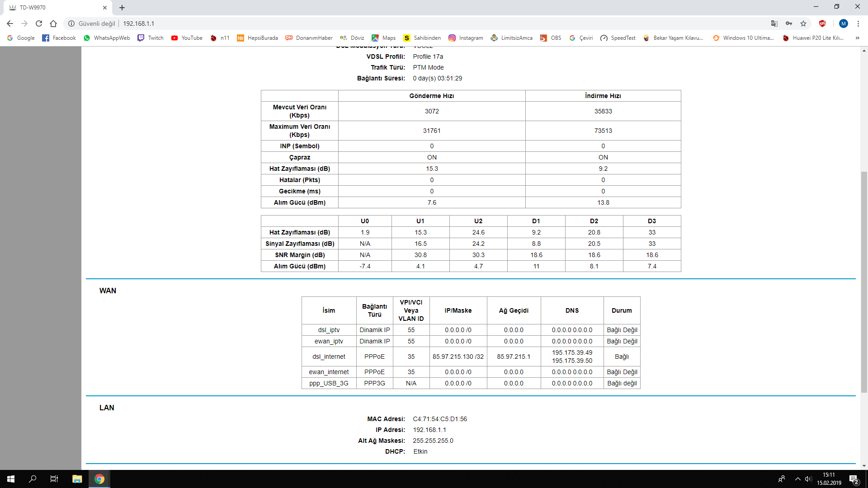Open the Instagram bookmark

click(x=466, y=38)
